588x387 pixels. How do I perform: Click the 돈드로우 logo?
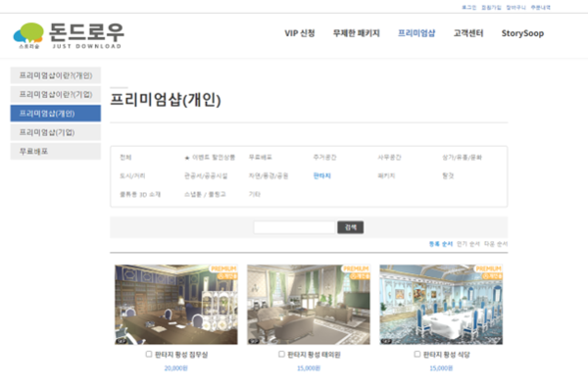[69, 35]
